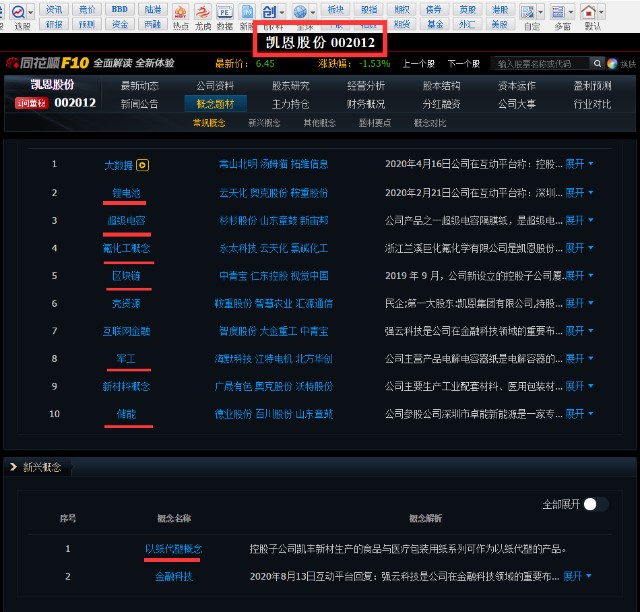The height and width of the screenshot is (612, 640).
Task: Open the 选股 stock screener icon
Action: 18,12
